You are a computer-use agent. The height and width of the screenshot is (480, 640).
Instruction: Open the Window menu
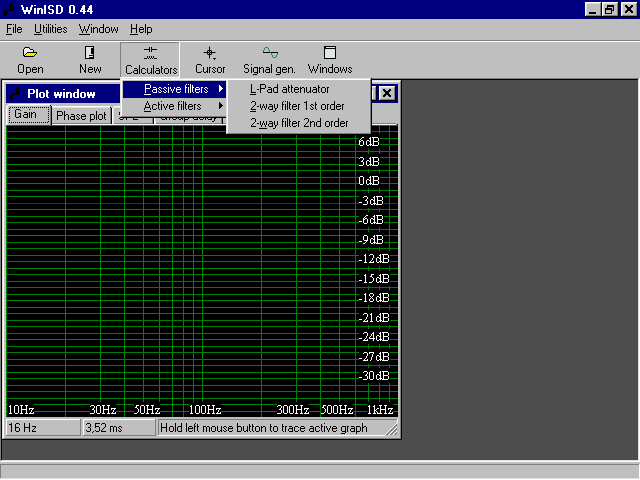pos(98,29)
